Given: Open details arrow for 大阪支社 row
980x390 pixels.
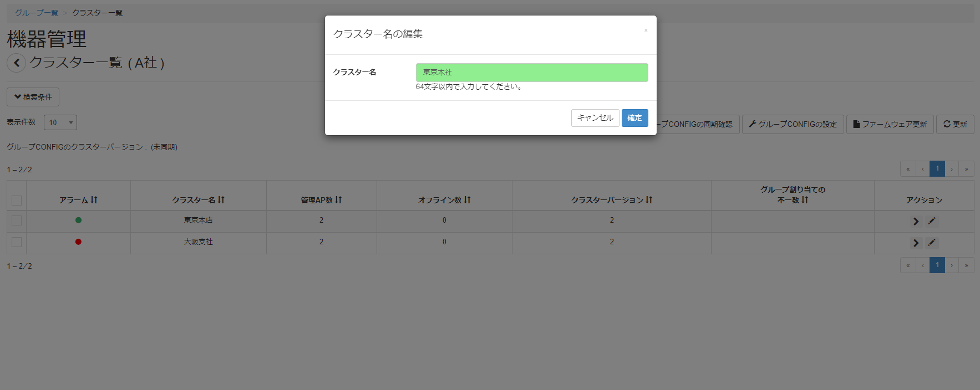Looking at the screenshot, I should tap(916, 243).
